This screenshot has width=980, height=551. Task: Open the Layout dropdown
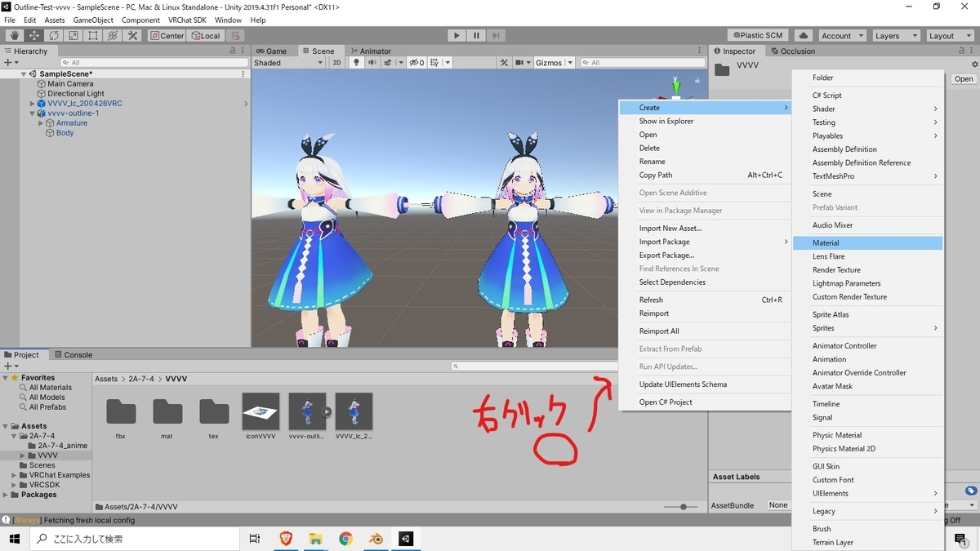coord(949,36)
